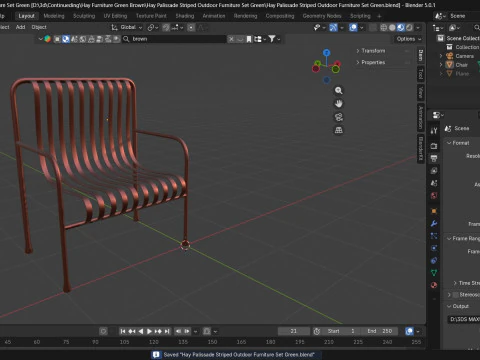Select material preview viewport shading
This screenshot has width=480, height=360.
[x=401, y=28]
